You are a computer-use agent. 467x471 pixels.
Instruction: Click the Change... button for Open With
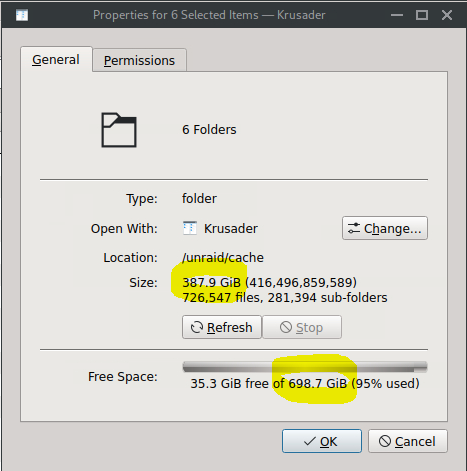pyautogui.click(x=385, y=228)
